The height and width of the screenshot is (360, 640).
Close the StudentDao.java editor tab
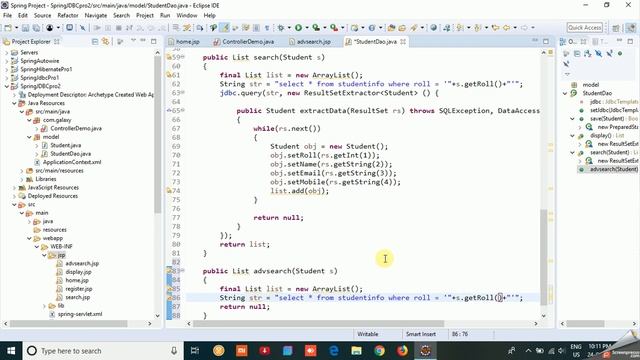tap(403, 42)
